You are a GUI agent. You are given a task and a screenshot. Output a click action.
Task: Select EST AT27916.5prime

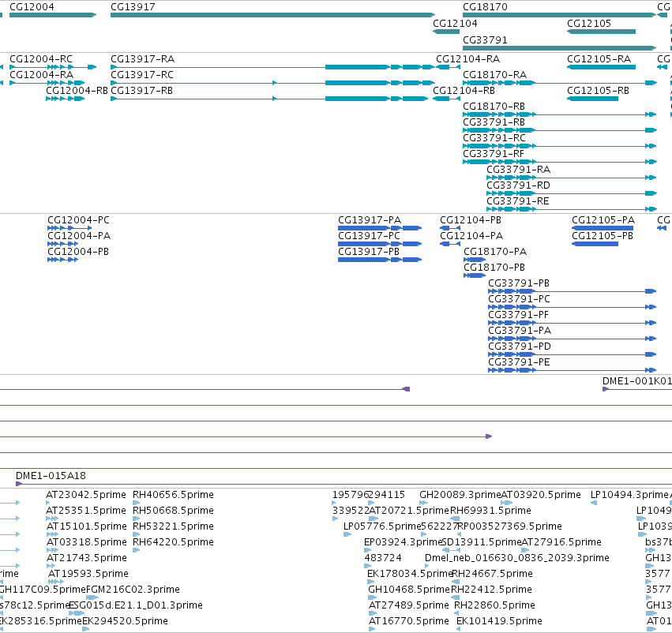(x=561, y=542)
